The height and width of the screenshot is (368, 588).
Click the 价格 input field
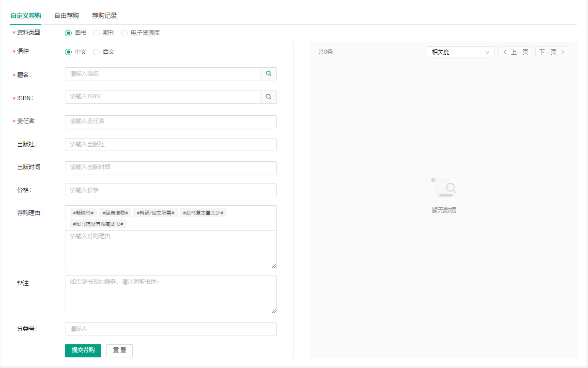(x=170, y=190)
